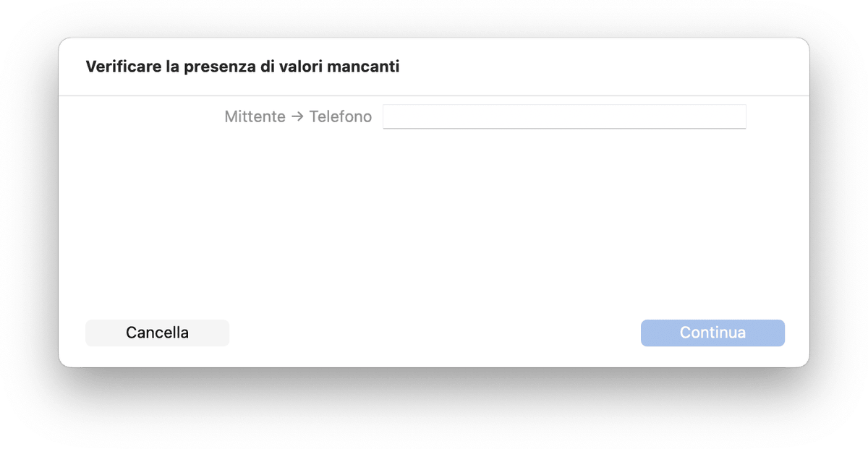This screenshot has width=868, height=449.
Task: Click the dialog title about valori mancanti
Action: point(242,67)
